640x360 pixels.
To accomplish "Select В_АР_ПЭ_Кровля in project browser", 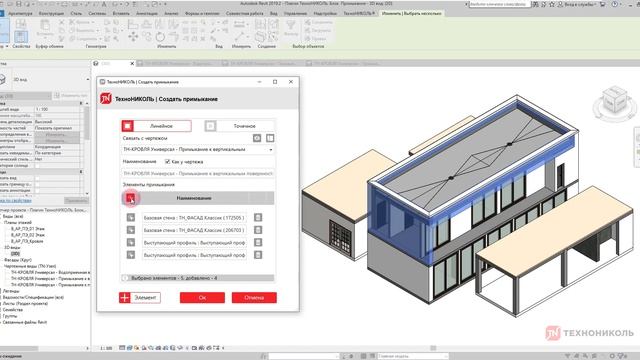I will click(x=27, y=241).
